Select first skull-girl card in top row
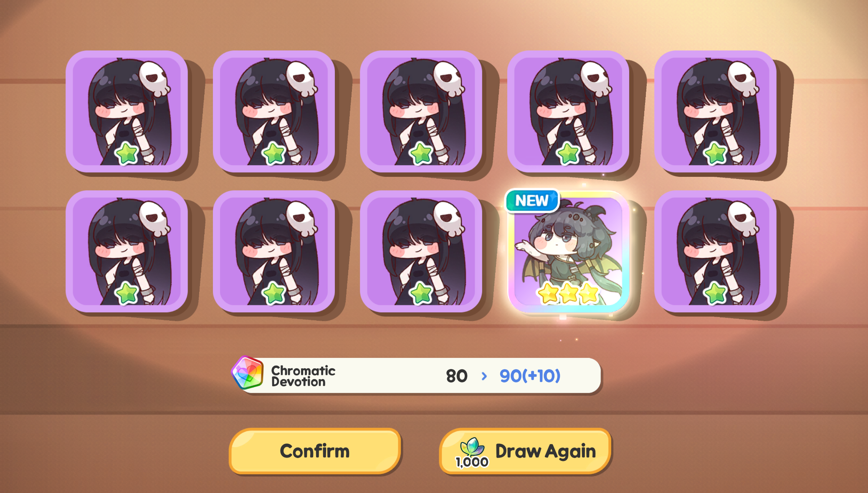Viewport: 868px width, 493px height. point(127,111)
